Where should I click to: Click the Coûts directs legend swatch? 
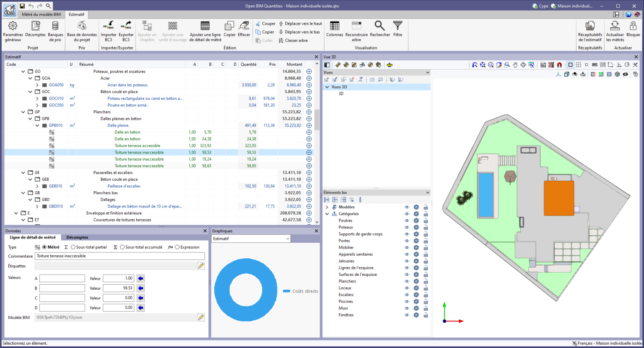click(286, 291)
